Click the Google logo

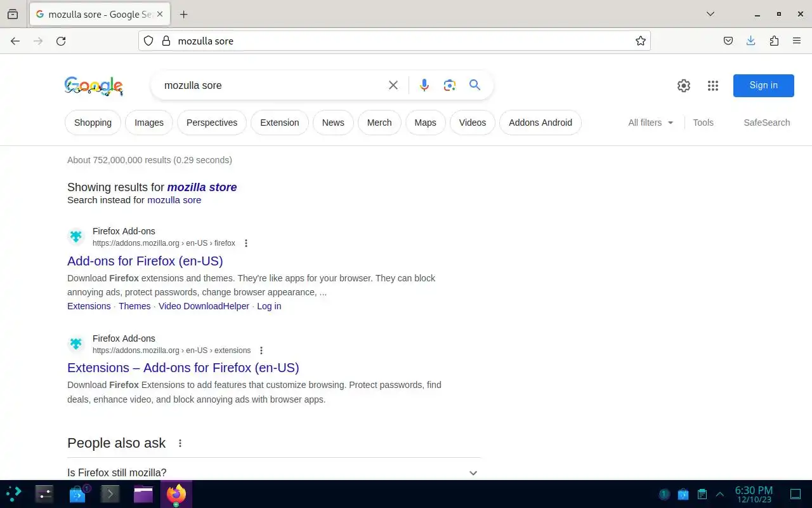coord(94,86)
